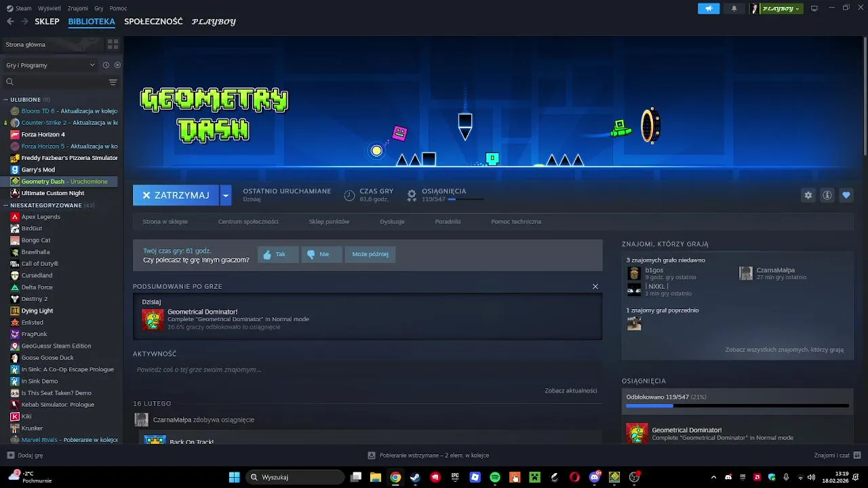Image resolution: width=868 pixels, height=488 pixels.
Task: Click the activity post text field
Action: (x=368, y=369)
